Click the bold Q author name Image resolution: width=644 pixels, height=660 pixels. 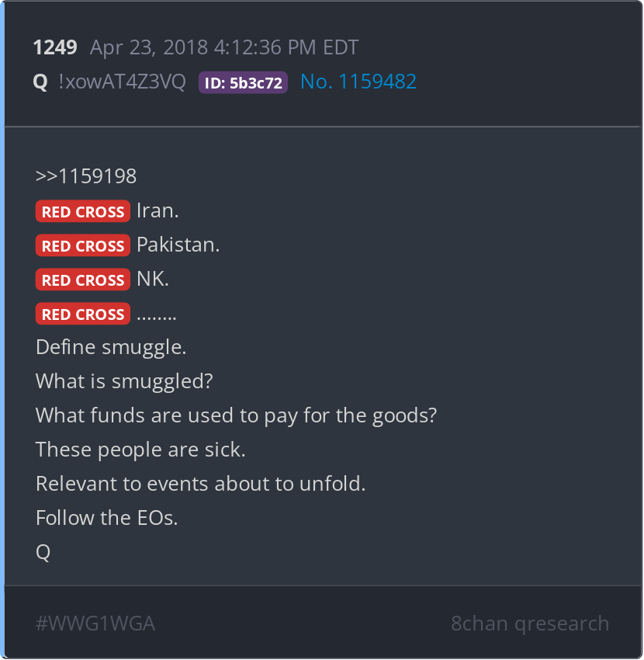pyautogui.click(x=40, y=82)
